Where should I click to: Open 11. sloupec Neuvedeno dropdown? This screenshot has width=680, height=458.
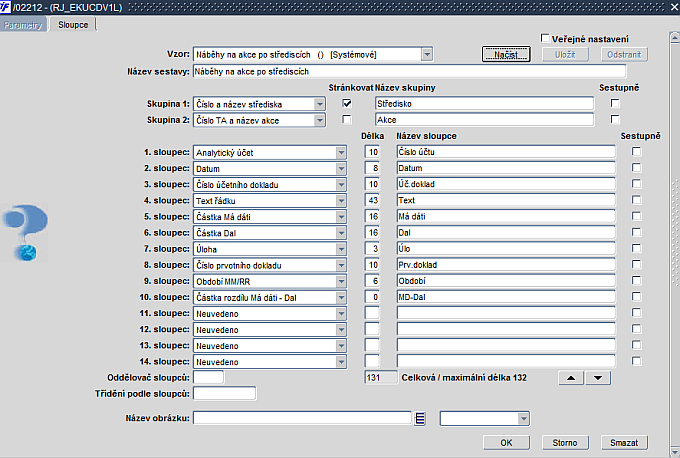[341, 314]
